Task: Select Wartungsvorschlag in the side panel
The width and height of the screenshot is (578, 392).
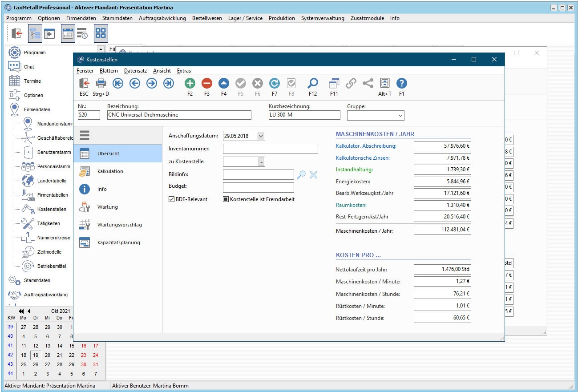Action: tap(119, 225)
